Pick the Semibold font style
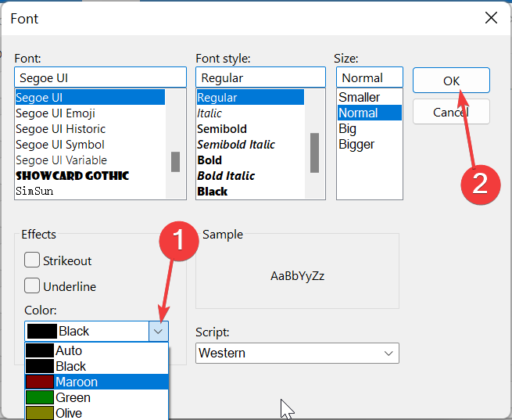This screenshot has height=420, width=512. coord(250,129)
